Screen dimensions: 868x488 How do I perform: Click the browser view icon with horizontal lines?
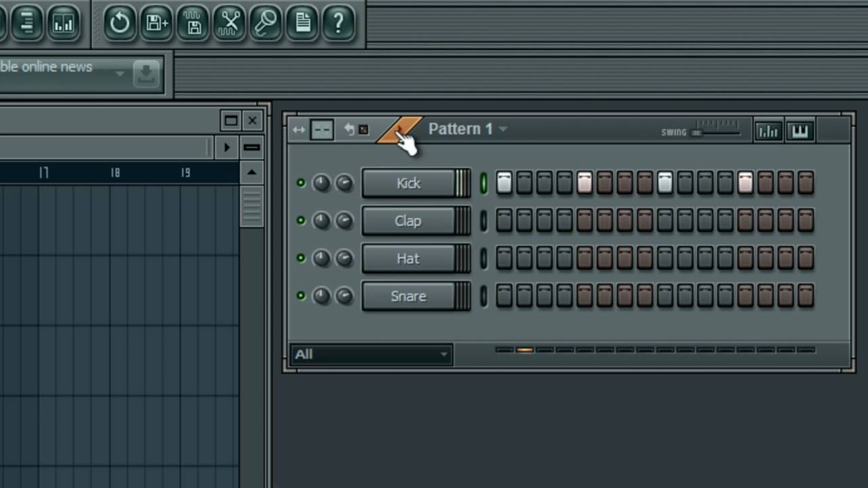tap(26, 23)
